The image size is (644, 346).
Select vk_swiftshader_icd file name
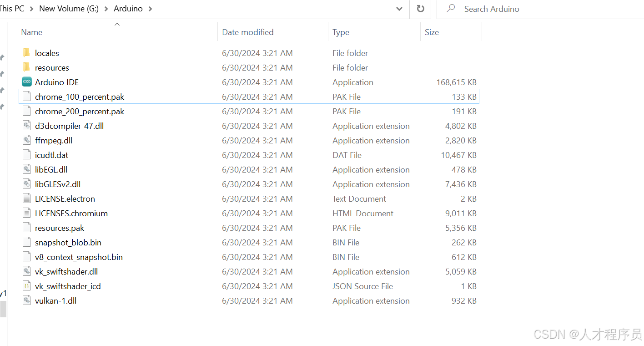[x=68, y=286]
